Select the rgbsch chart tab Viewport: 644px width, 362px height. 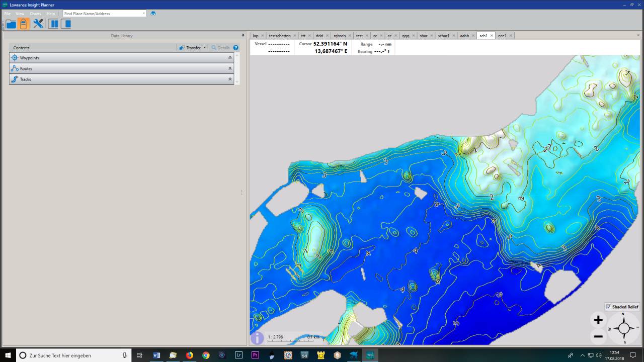coord(339,36)
